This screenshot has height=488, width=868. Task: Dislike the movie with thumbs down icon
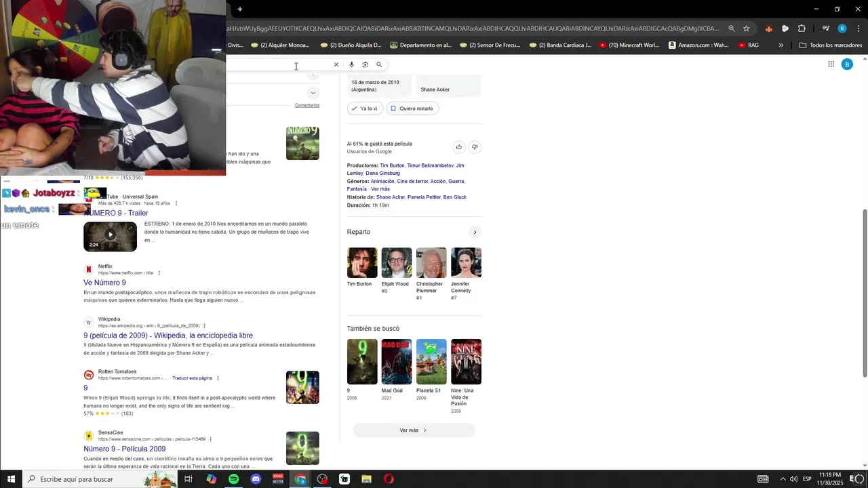[x=475, y=147]
